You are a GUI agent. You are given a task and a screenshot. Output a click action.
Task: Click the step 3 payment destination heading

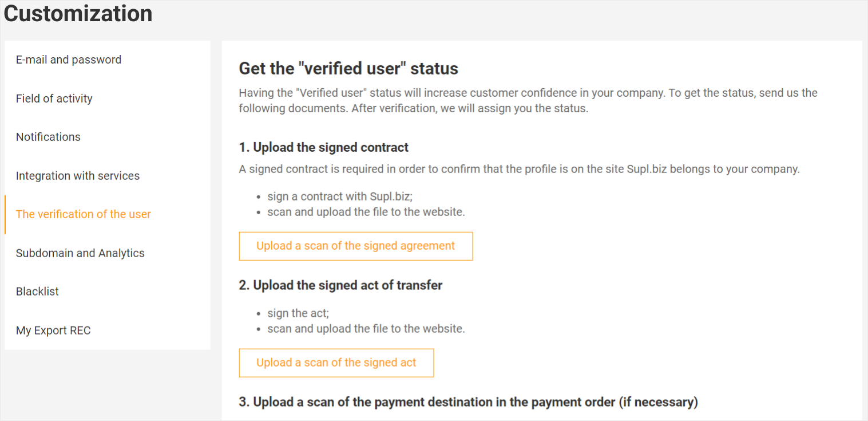[468, 402]
